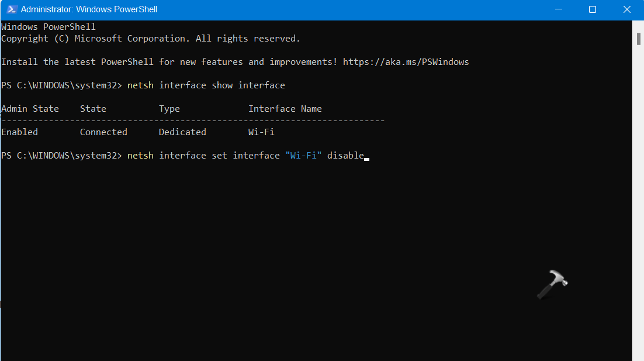Click the "Connected" state value
Viewport: 644px width, 361px height.
[103, 132]
